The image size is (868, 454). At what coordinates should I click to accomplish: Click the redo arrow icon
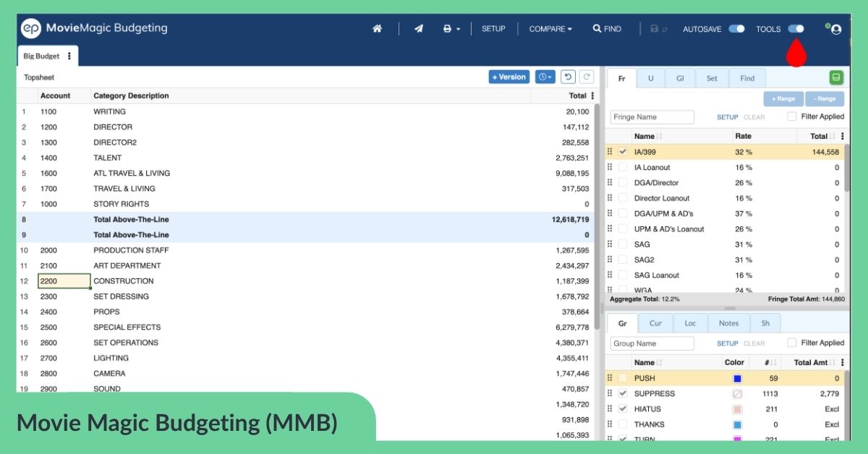pyautogui.click(x=587, y=77)
